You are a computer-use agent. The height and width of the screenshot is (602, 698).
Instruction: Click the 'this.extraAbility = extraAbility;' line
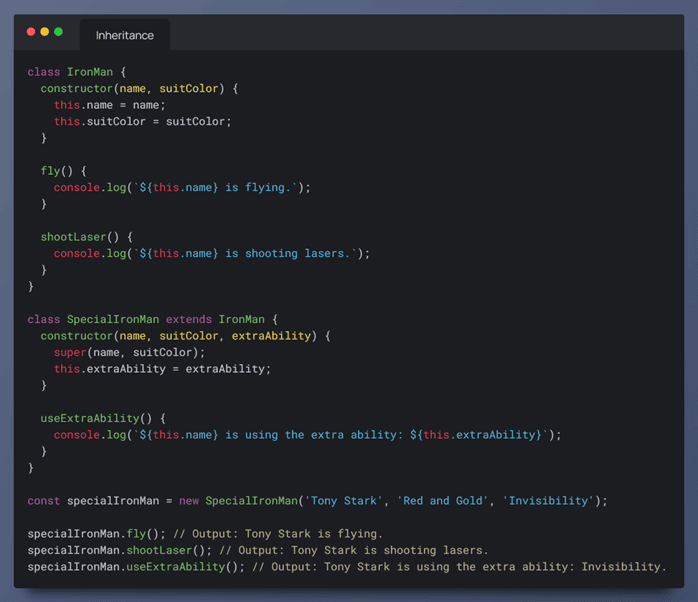coord(162,369)
